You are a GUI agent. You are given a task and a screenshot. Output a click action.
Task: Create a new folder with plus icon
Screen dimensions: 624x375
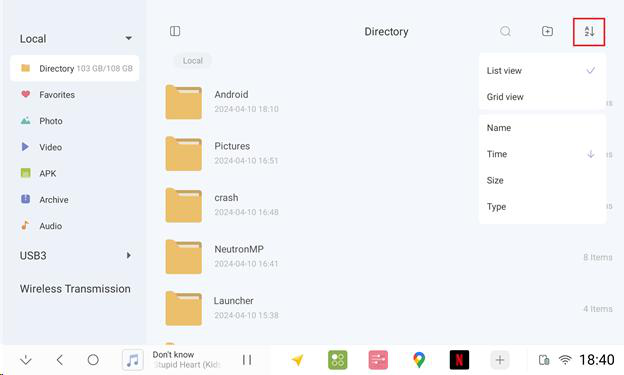pyautogui.click(x=547, y=31)
